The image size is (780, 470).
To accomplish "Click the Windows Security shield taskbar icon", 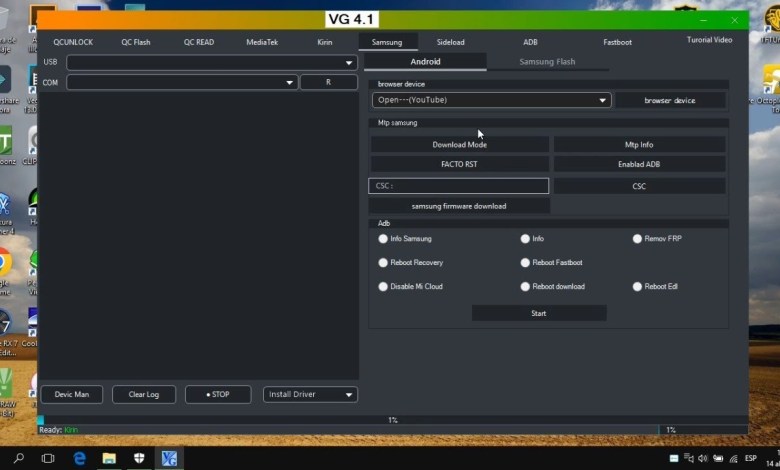I will click(139, 458).
